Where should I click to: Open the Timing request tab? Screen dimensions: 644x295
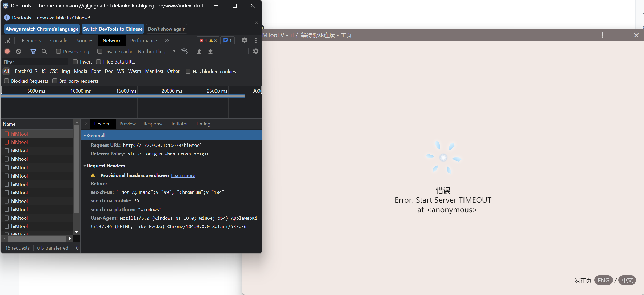click(x=203, y=124)
